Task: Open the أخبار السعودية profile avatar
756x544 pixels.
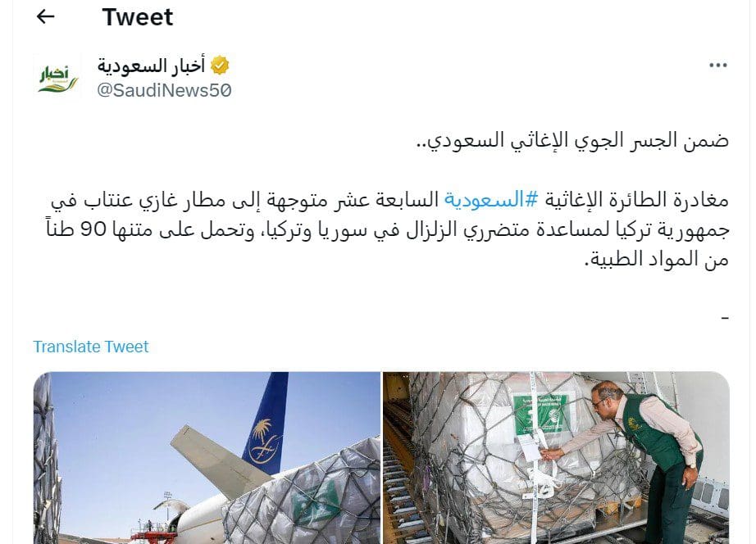Action: pos(58,77)
